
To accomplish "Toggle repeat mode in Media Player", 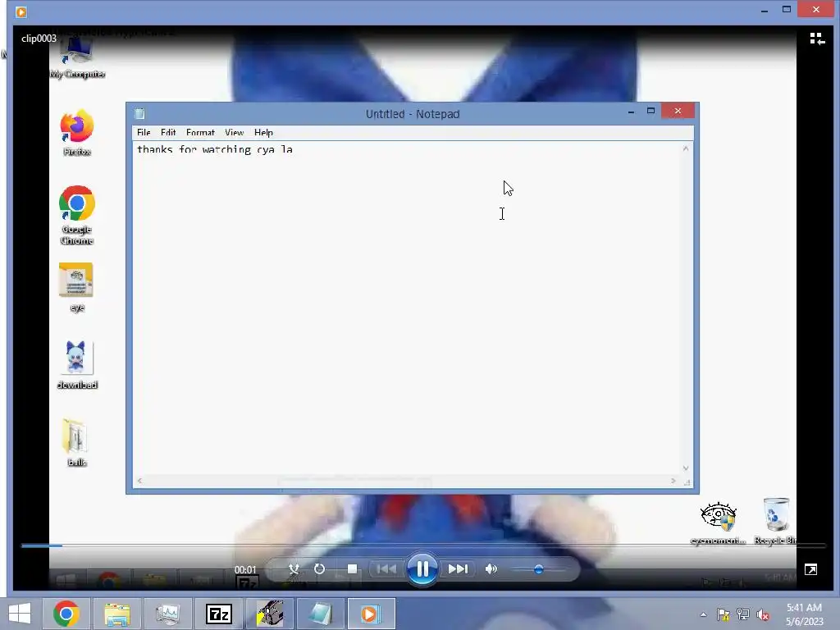I will [x=319, y=569].
